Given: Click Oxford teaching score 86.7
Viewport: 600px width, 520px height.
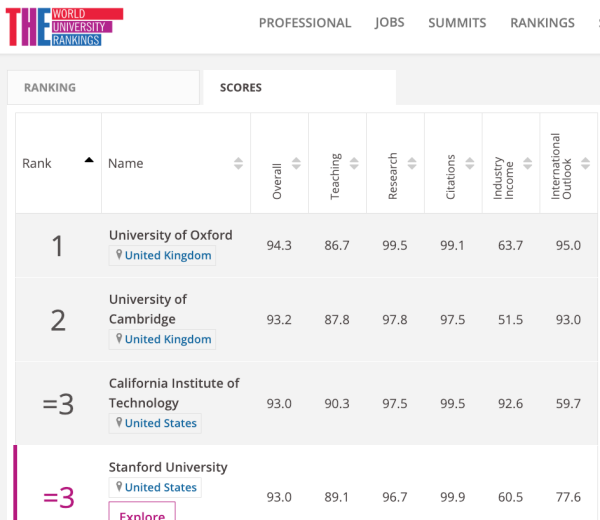Looking at the screenshot, I should tap(337, 245).
